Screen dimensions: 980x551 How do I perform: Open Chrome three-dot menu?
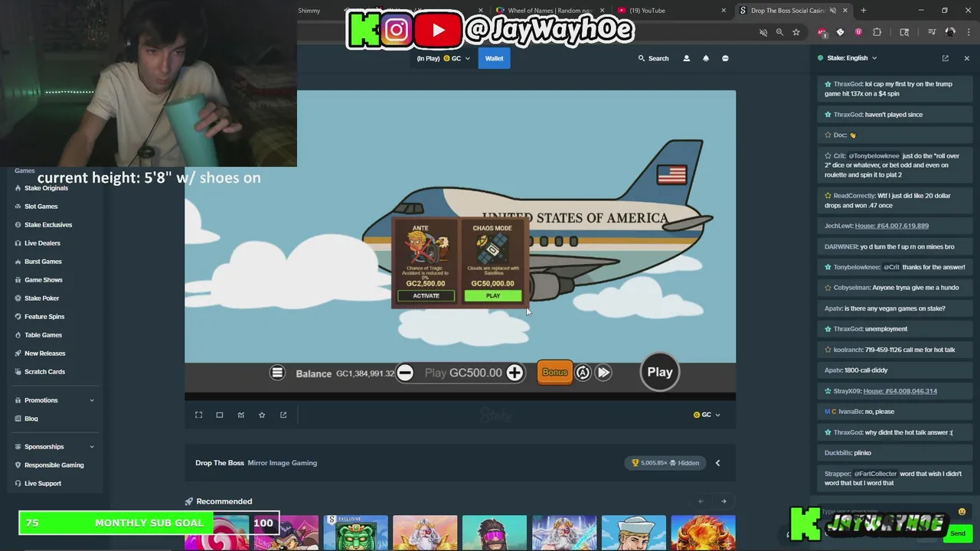pyautogui.click(x=968, y=32)
